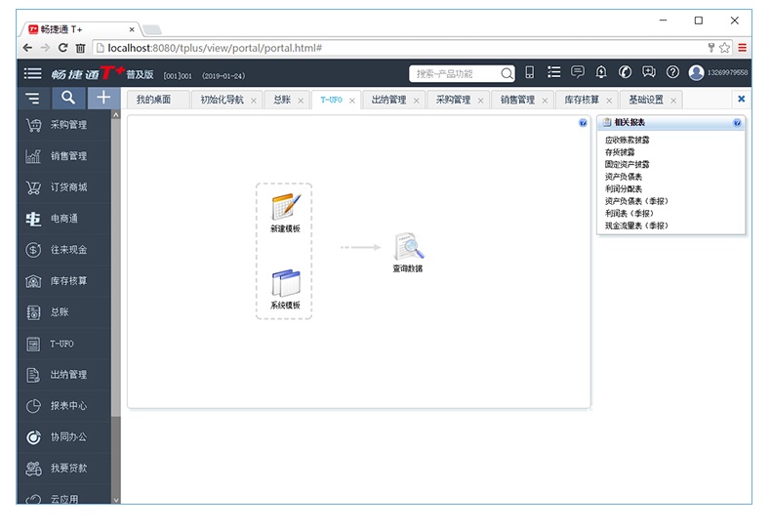Open the hamburger main menu icon
The width and height of the screenshot is (771, 532).
point(33,73)
